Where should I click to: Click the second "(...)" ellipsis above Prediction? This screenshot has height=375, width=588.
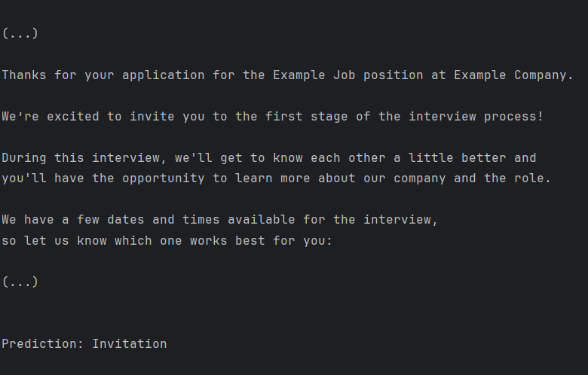click(20, 282)
